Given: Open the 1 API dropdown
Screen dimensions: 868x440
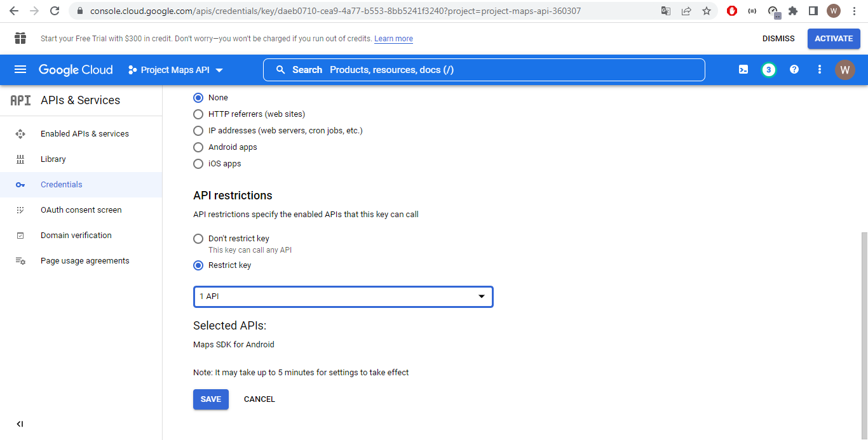Looking at the screenshot, I should click(x=343, y=297).
